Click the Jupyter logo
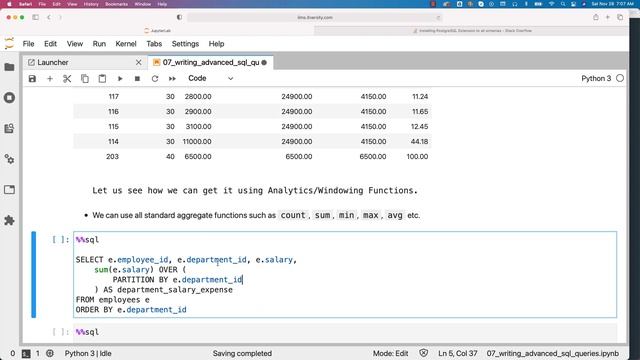 coord(9,44)
